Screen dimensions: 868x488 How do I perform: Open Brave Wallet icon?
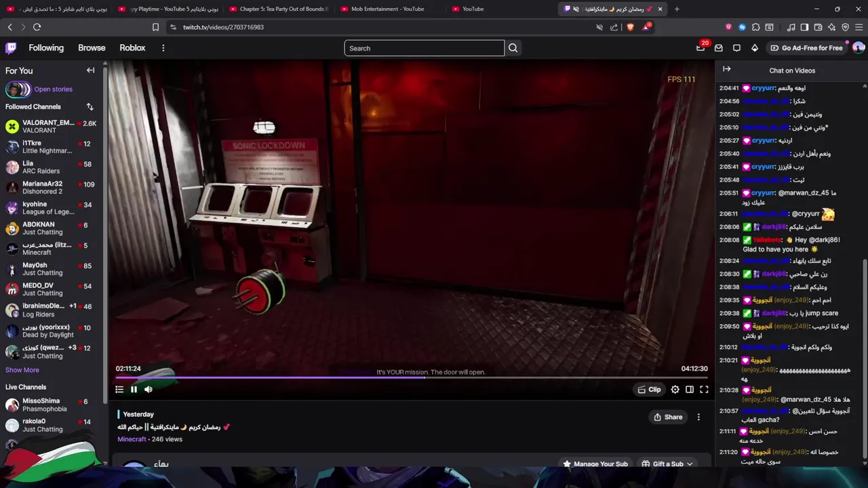tap(818, 27)
